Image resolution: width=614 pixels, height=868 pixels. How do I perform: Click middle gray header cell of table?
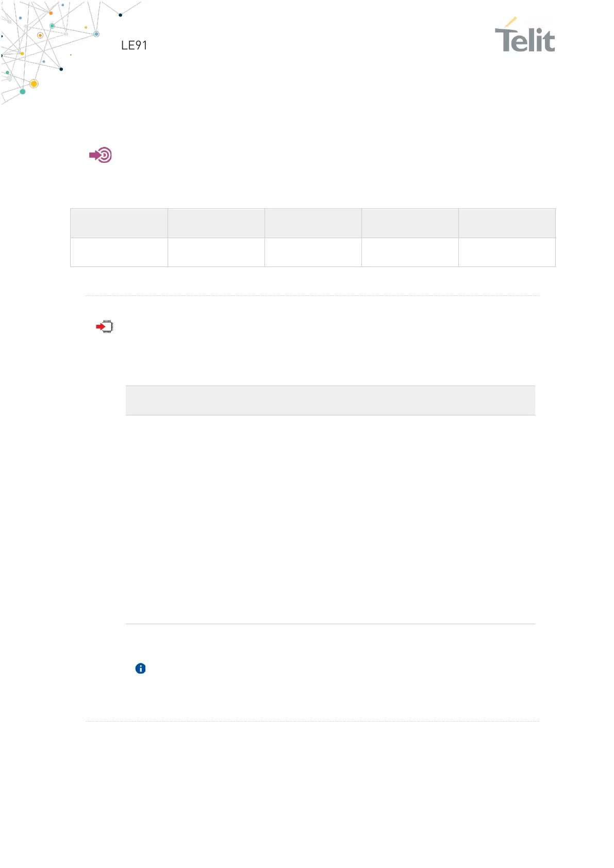click(x=313, y=223)
